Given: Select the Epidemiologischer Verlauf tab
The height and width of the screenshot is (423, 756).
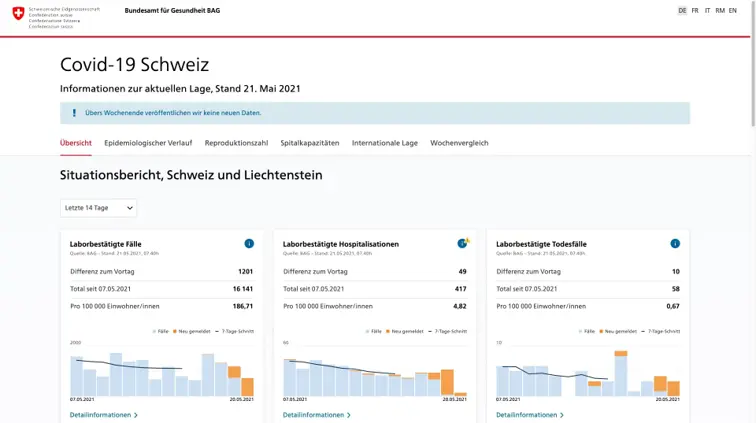Looking at the screenshot, I should coord(148,143).
